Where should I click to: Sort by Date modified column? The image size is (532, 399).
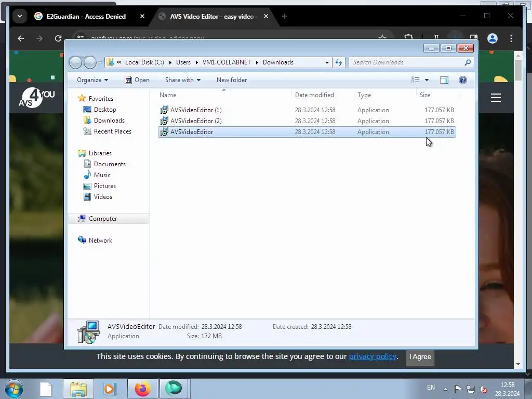(314, 95)
